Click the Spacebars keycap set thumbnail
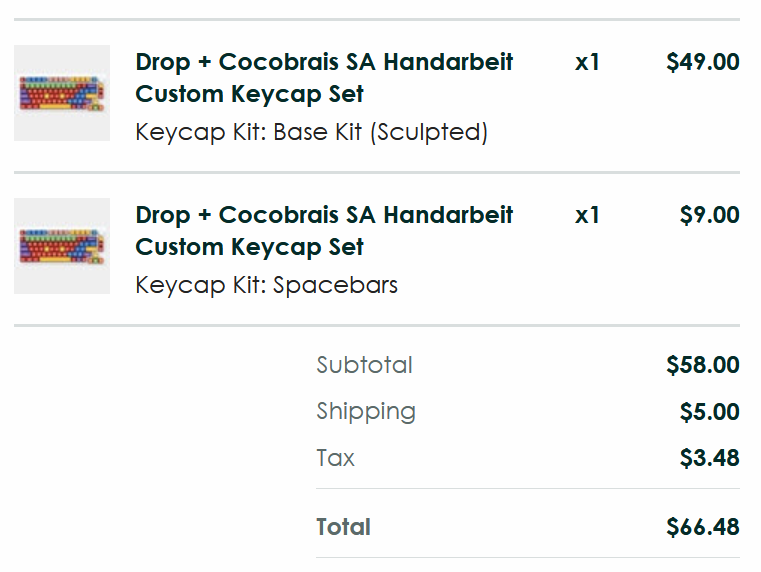761x572 pixels. point(62,246)
